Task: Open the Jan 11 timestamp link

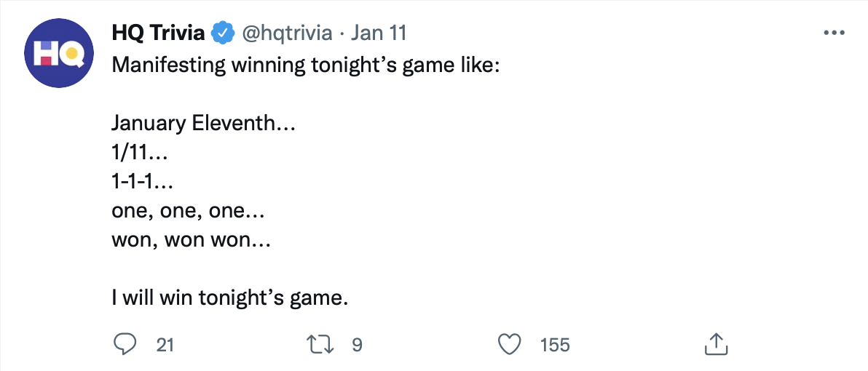Action: pos(378,33)
